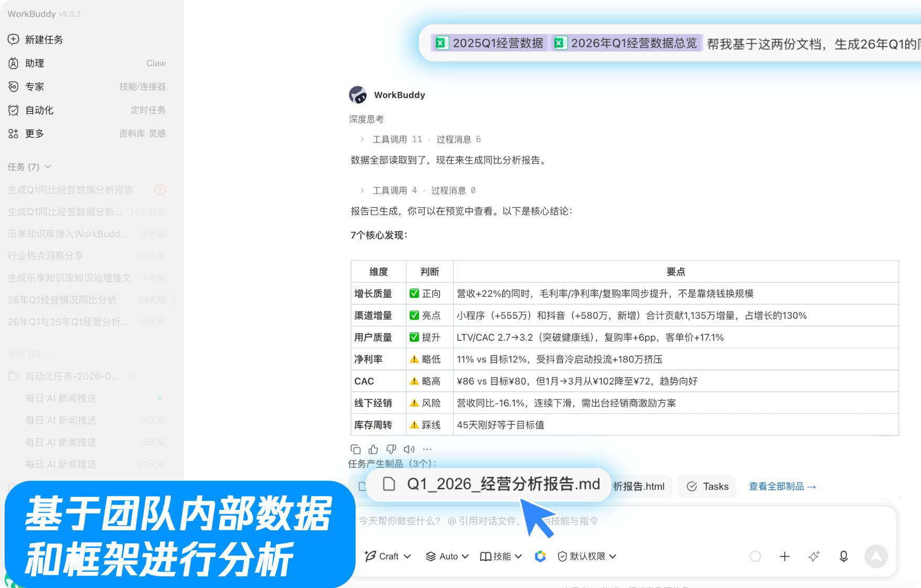Send the message with arrow button
921x588 pixels.
coord(876,557)
